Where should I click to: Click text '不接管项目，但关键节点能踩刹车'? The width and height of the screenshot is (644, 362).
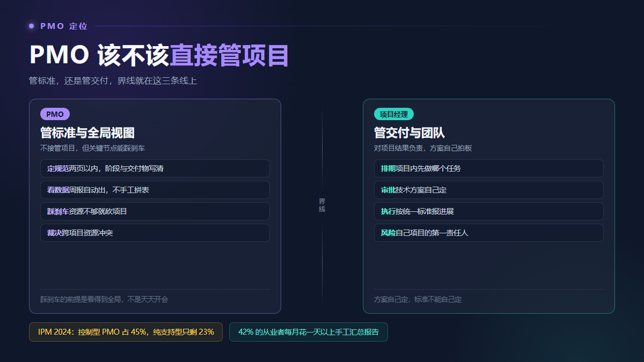[x=92, y=148]
